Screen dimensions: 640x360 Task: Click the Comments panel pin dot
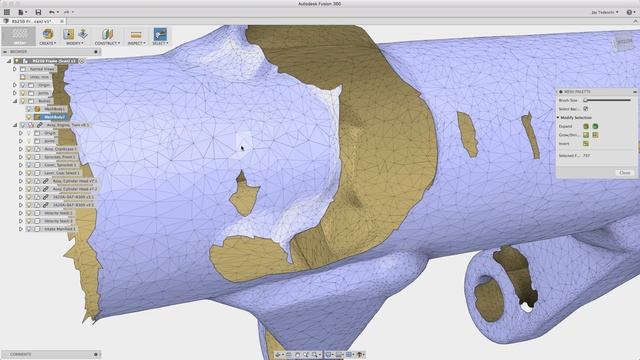point(96,354)
